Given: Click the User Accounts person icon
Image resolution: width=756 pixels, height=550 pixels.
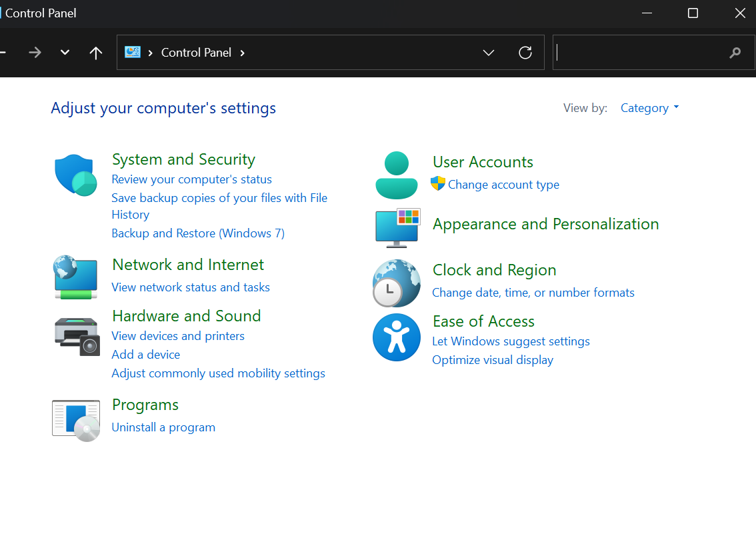Looking at the screenshot, I should (x=396, y=175).
